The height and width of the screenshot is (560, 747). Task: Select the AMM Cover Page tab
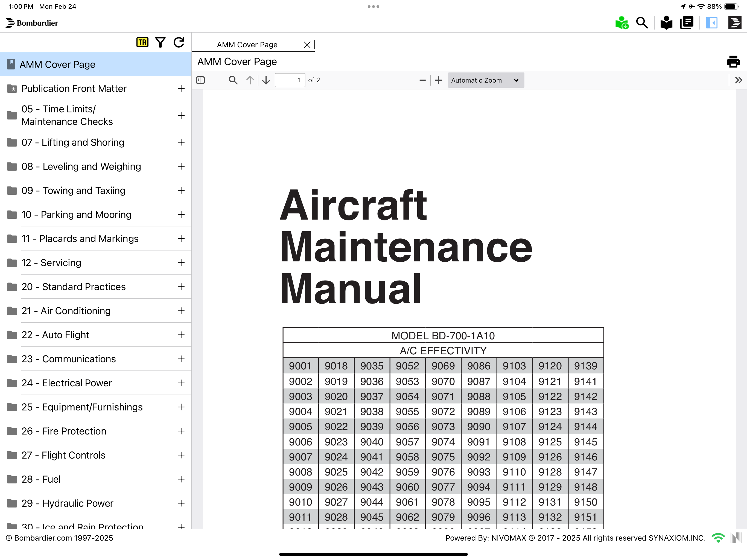(x=247, y=45)
